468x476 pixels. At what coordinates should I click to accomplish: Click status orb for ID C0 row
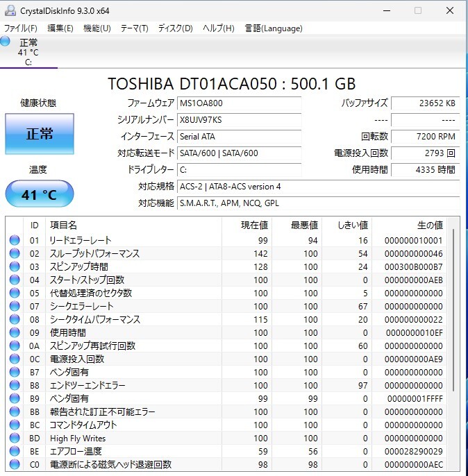[15, 464]
